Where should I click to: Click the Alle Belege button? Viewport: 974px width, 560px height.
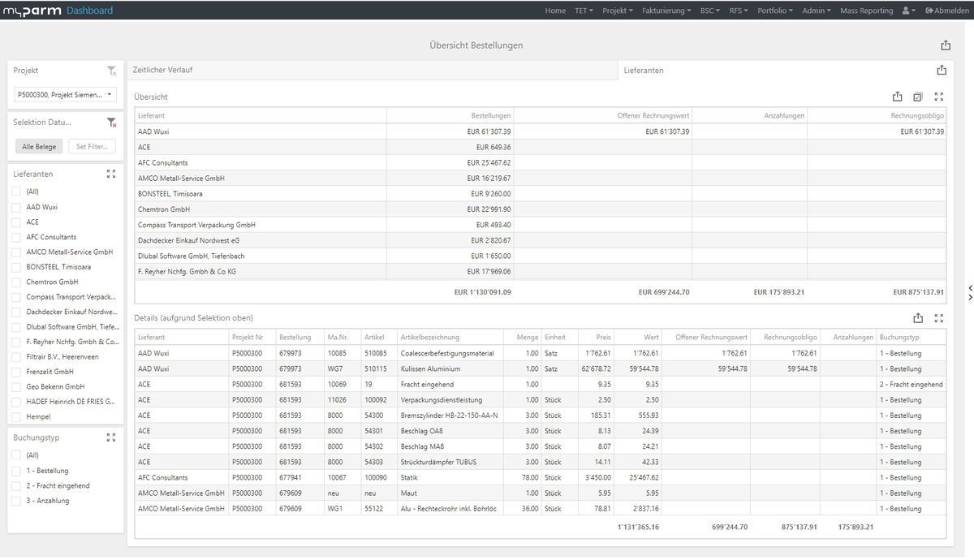pyautogui.click(x=38, y=146)
